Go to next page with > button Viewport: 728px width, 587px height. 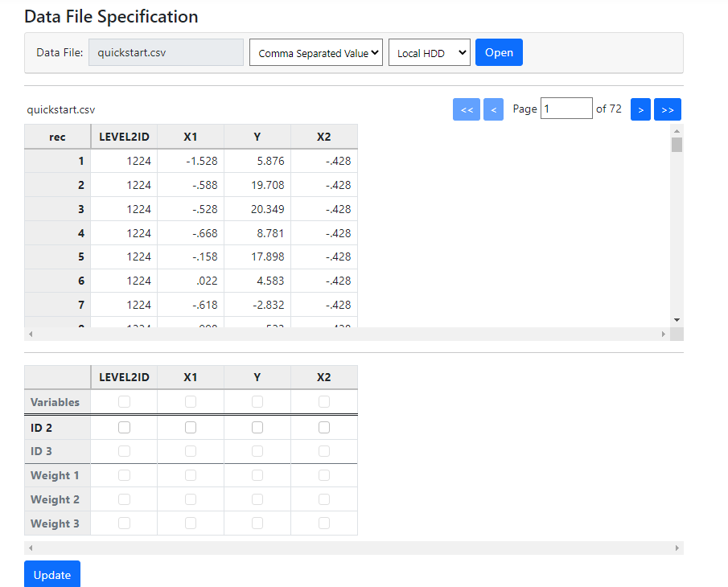point(640,109)
